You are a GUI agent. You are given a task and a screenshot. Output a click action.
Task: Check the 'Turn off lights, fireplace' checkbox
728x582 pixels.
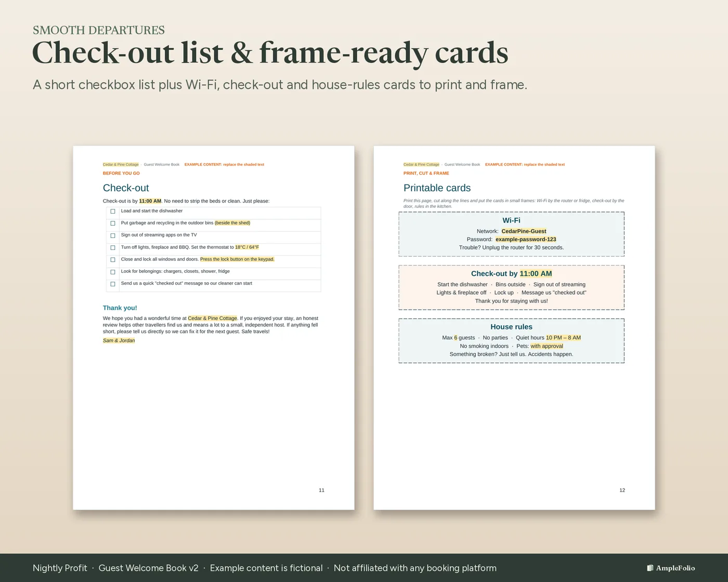(113, 248)
